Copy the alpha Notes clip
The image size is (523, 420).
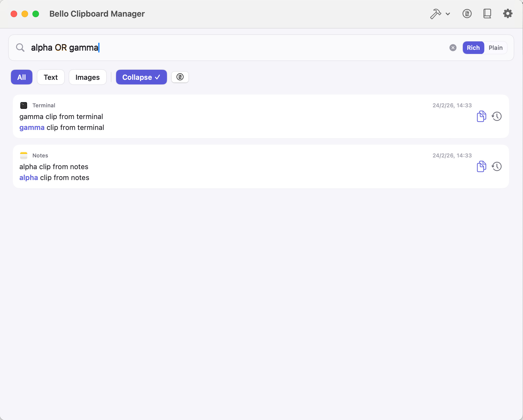point(481,166)
